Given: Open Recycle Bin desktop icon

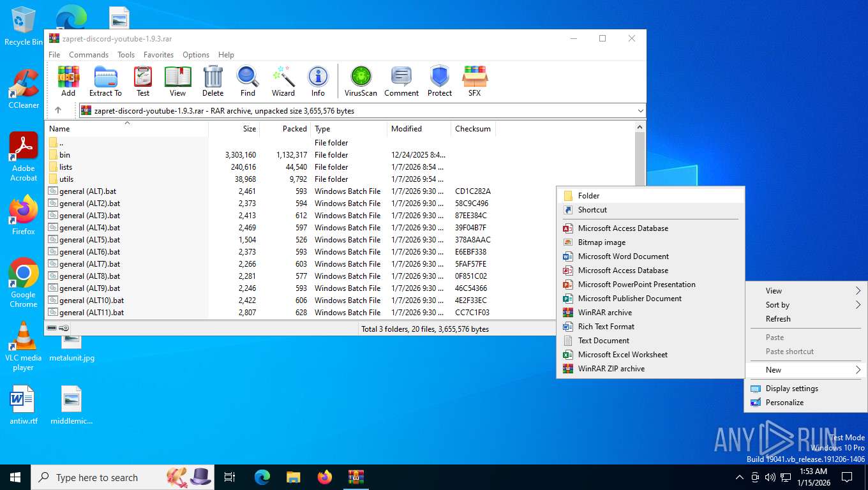Looking at the screenshot, I should [23, 26].
